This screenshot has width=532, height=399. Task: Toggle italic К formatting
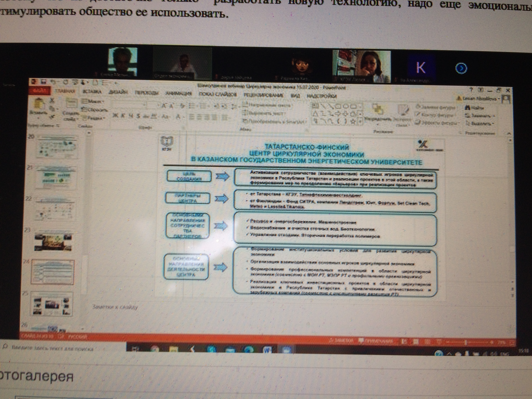123,116
